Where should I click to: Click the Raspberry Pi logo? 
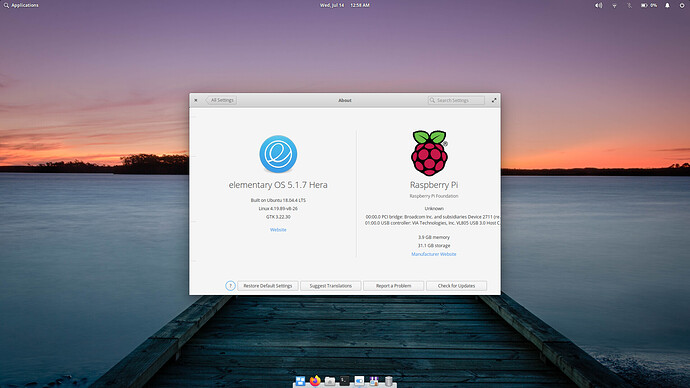[x=429, y=153]
